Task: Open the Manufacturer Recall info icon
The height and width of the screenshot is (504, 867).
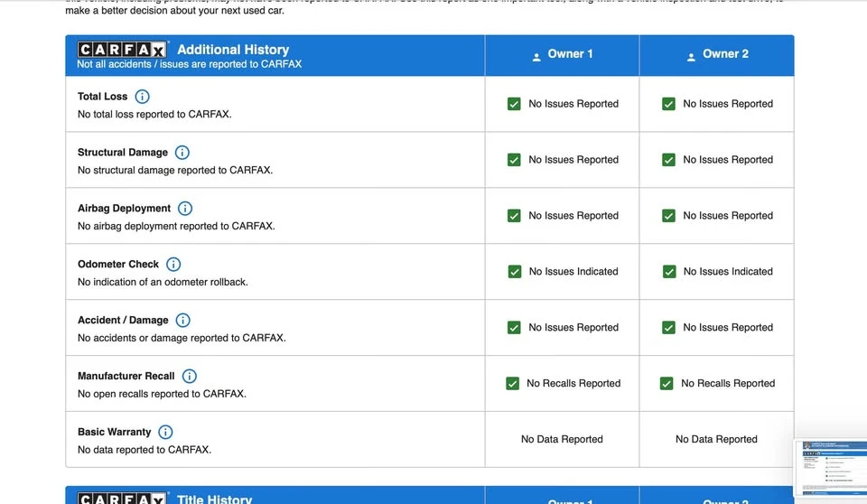Action: pos(189,377)
